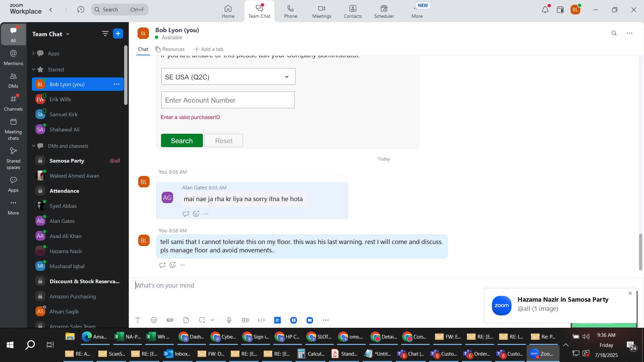Open the history clock icon
This screenshot has width=644, height=362.
[80, 10]
